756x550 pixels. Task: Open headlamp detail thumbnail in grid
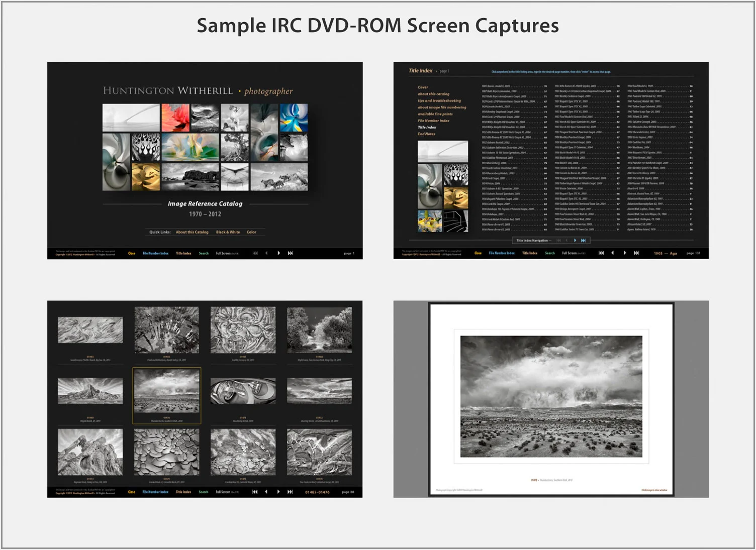pos(243,391)
